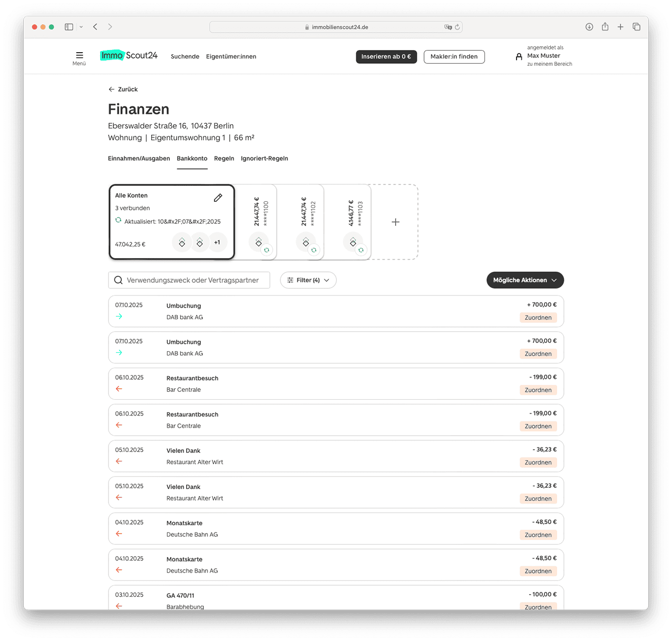Image resolution: width=672 pixels, height=641 pixels.
Task: Focus the Verwendungszweck oder Vertragspartner search field
Action: pyautogui.click(x=192, y=280)
